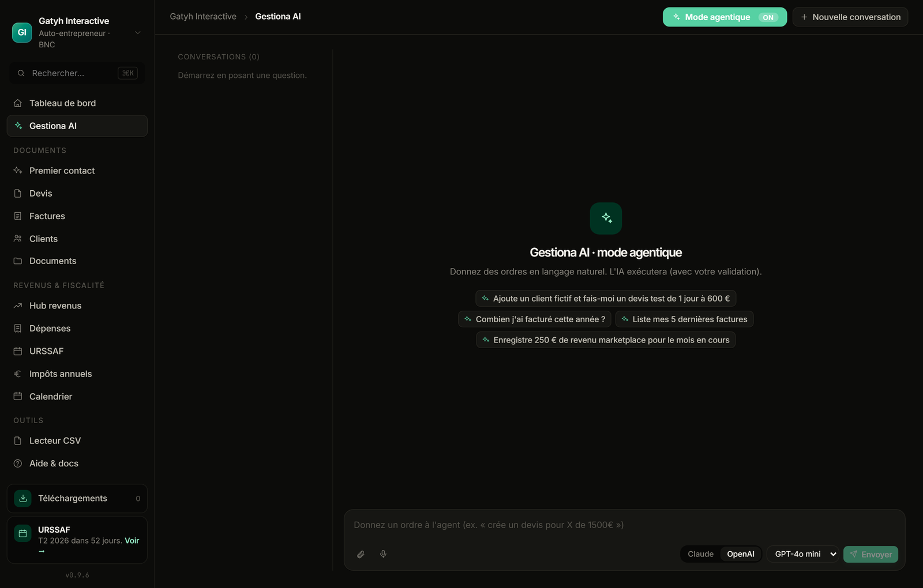Click the help circle icon for Aide & docs
Screen dimensions: 923x588
[18, 463]
